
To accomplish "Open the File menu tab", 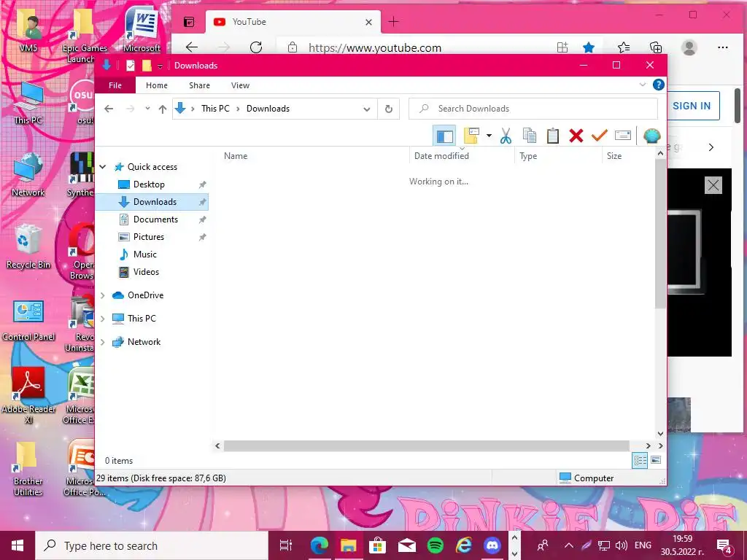I will (x=115, y=85).
